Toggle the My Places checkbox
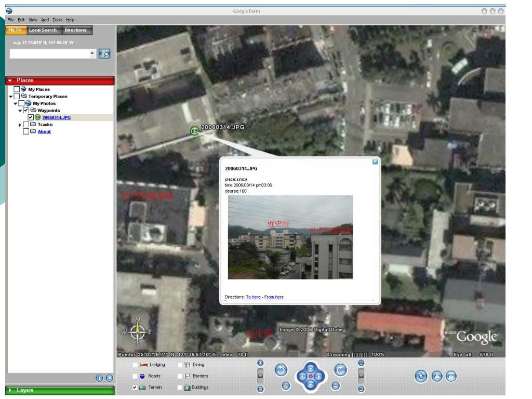Screen dimensions: 532x399 tap(16, 89)
